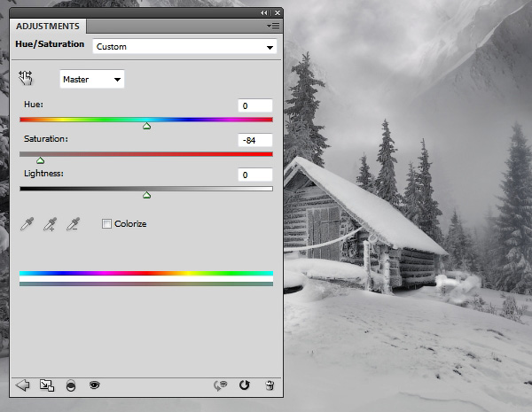Click the Hue value field

(255, 105)
